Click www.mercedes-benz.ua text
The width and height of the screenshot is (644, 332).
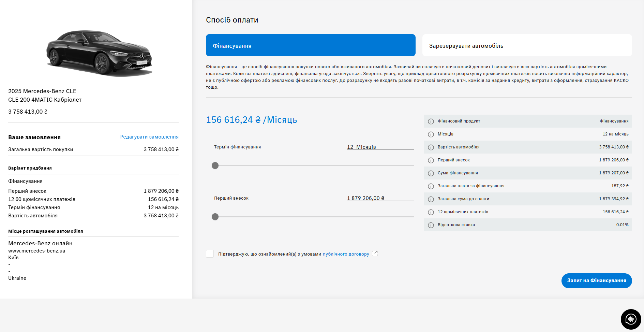[x=37, y=251]
